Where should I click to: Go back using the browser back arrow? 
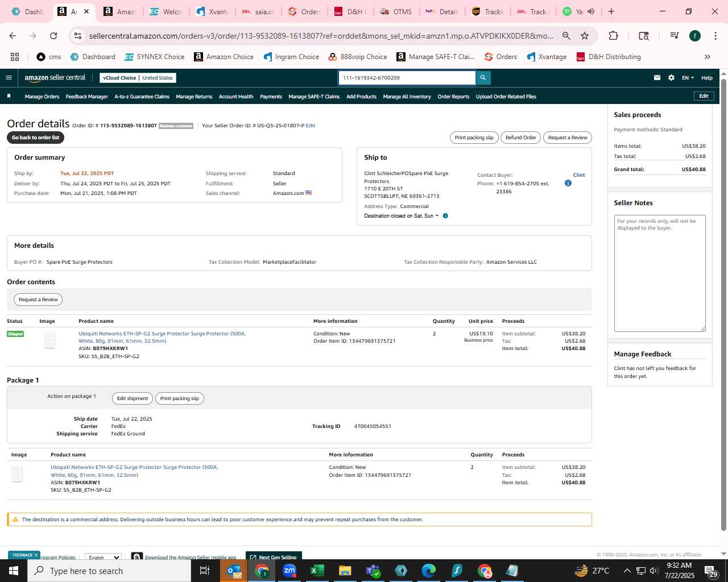[13, 36]
